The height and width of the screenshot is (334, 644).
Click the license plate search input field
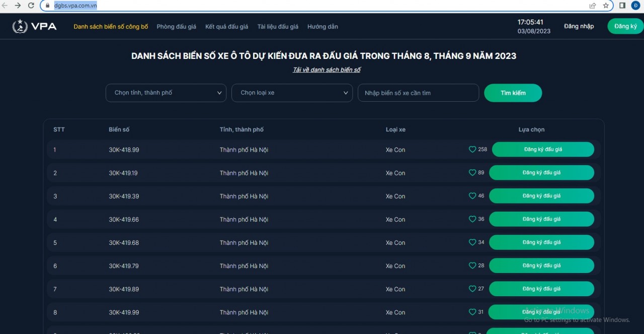(x=418, y=93)
